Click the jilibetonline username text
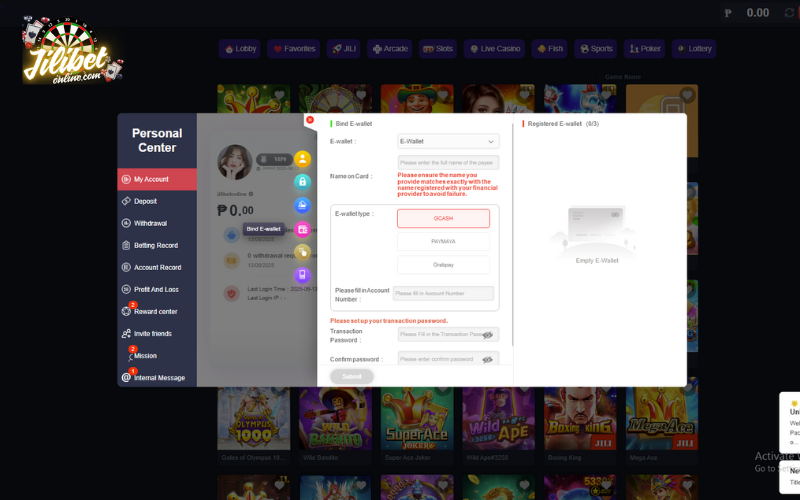The height and width of the screenshot is (500, 800). point(232,194)
